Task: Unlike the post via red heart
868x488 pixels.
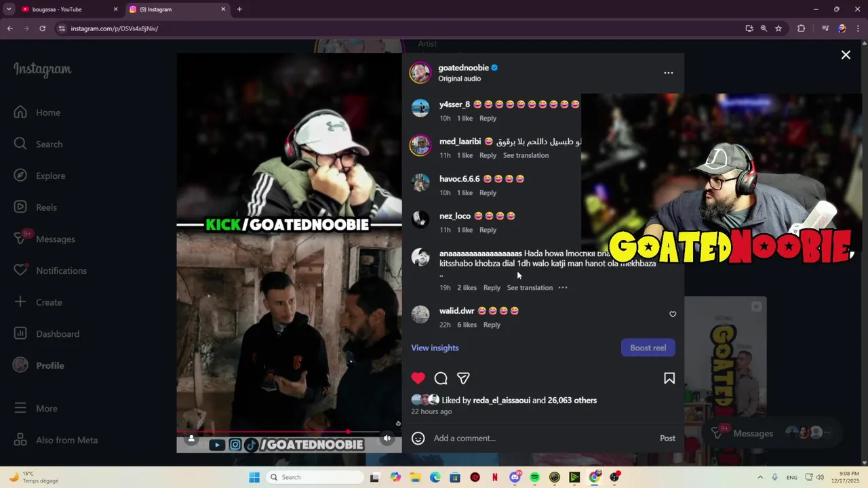Action: pyautogui.click(x=418, y=378)
